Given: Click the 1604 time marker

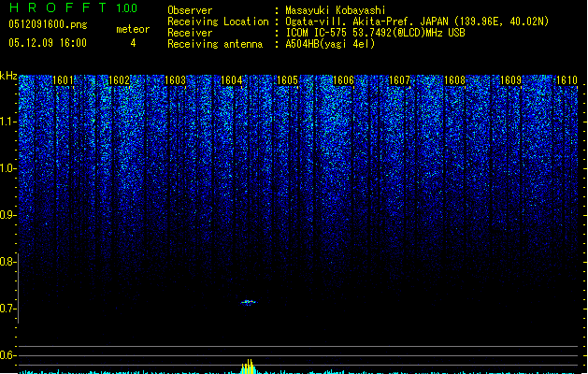Looking at the screenshot, I should (232, 80).
